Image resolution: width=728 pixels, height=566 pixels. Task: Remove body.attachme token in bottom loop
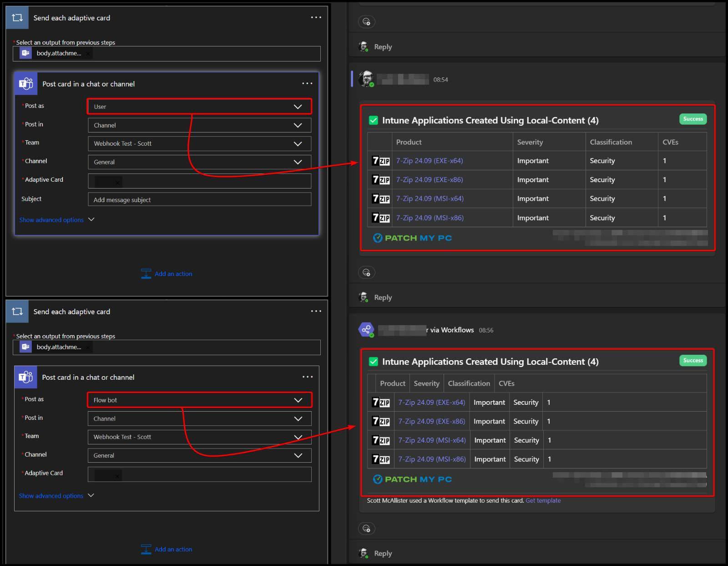[88, 347]
